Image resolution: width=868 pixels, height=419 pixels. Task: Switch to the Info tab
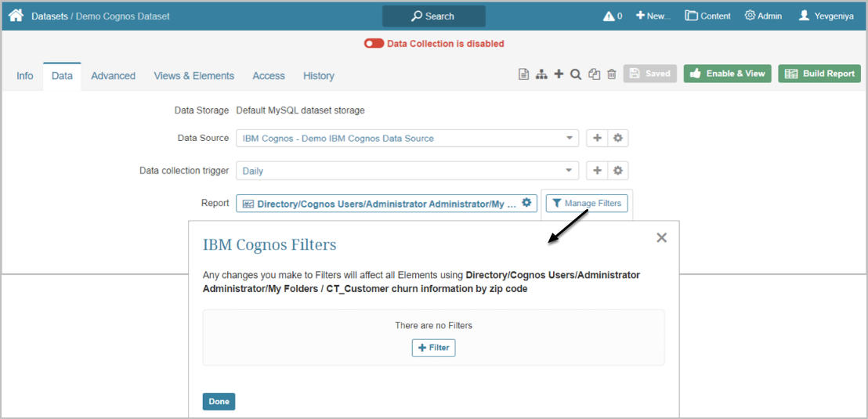click(x=25, y=76)
